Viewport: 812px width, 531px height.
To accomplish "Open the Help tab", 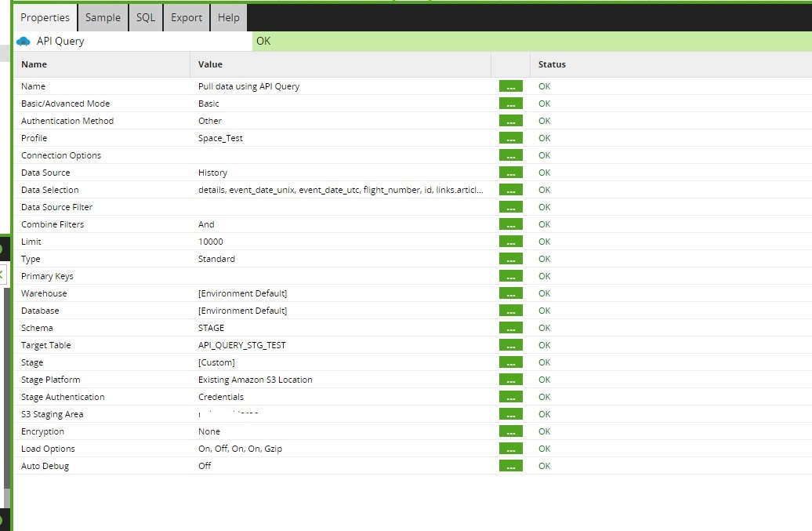I will [x=228, y=17].
